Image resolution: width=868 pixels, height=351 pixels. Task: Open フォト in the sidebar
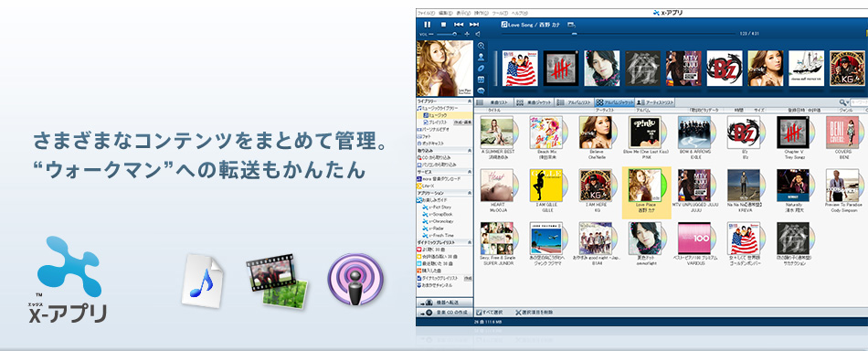click(423, 135)
